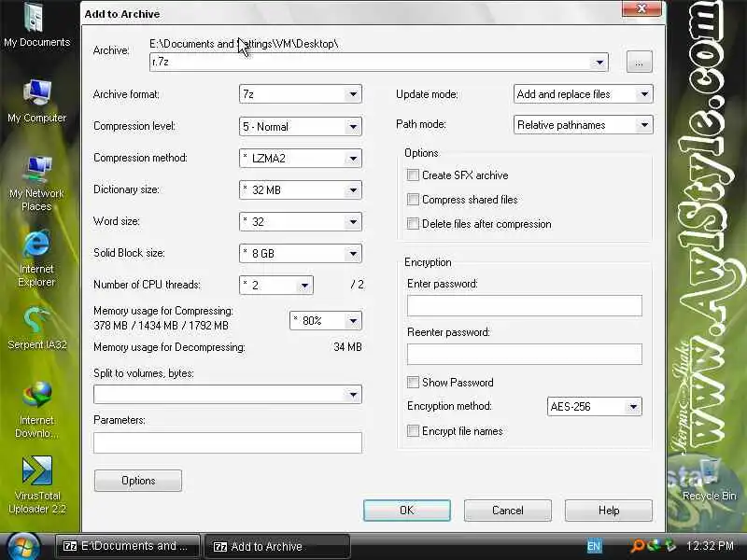
Task: Open the My Documents desktop icon
Action: tap(36, 25)
